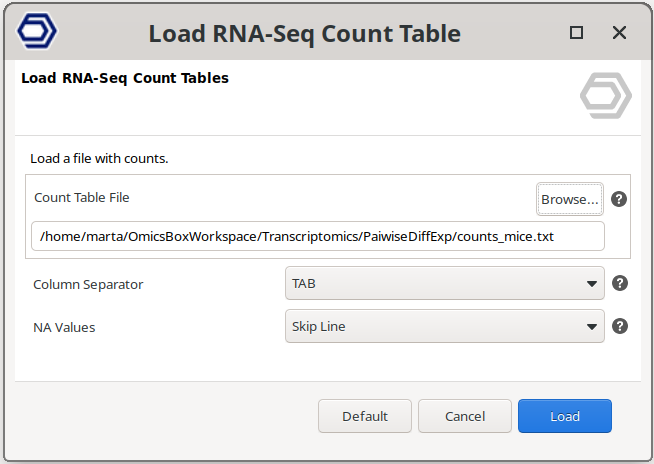This screenshot has height=464, width=654.
Task: Click the dialog title bar text
Action: (305, 33)
